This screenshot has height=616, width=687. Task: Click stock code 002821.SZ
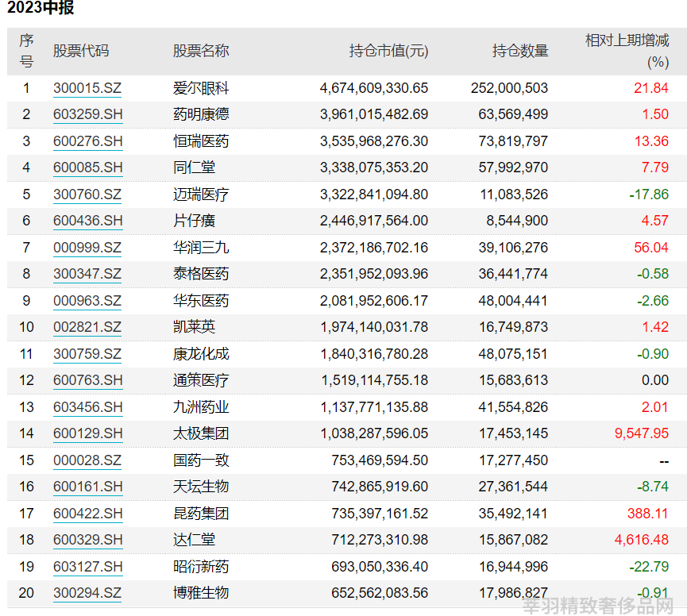[x=87, y=327]
